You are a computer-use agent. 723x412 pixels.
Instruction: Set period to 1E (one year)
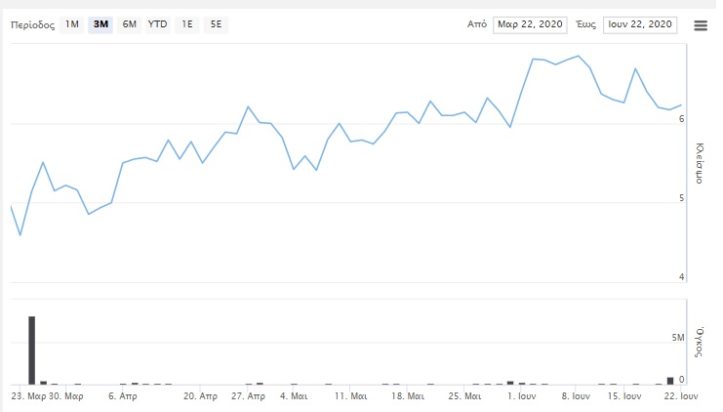(187, 25)
